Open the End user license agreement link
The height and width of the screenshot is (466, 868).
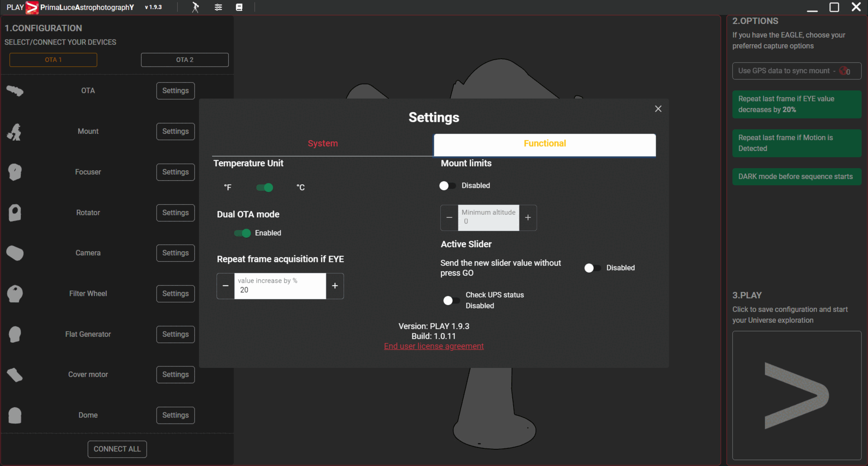tap(434, 346)
